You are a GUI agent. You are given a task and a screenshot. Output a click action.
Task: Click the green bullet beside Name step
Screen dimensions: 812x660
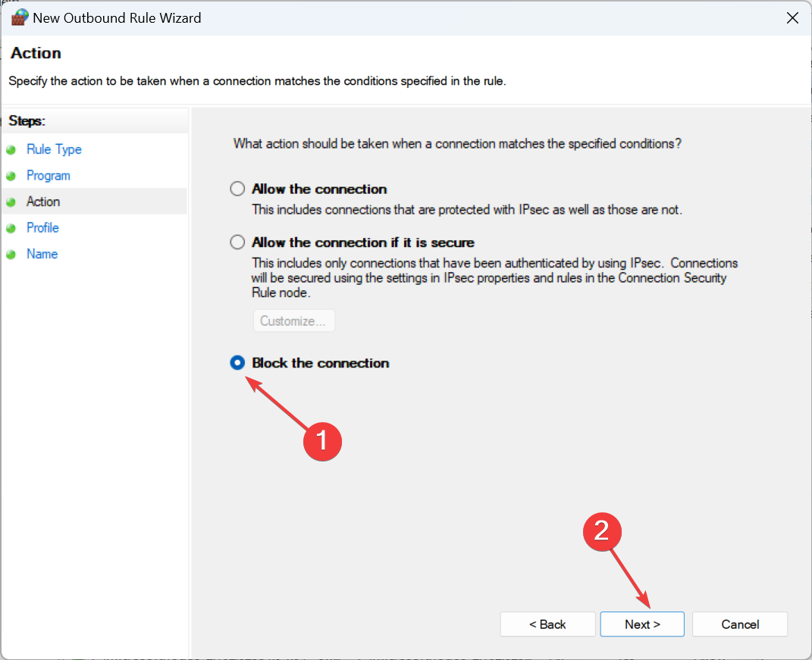click(11, 255)
